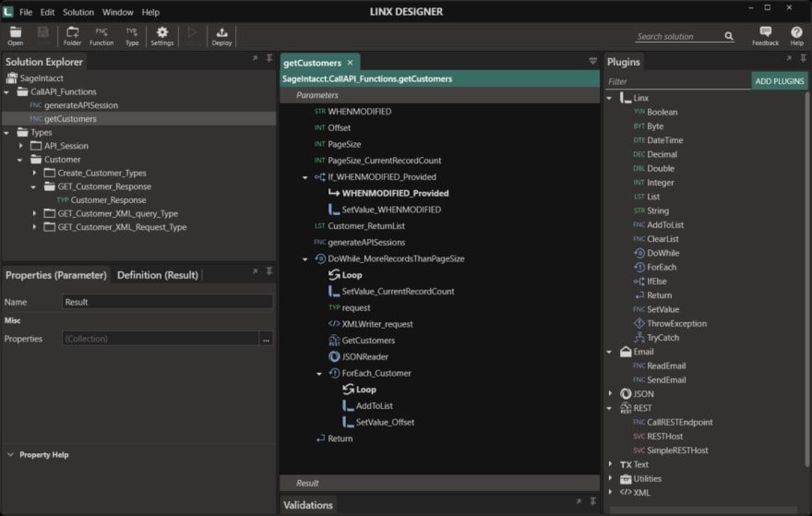Open the Properties collection ellipsis button

[x=266, y=339]
